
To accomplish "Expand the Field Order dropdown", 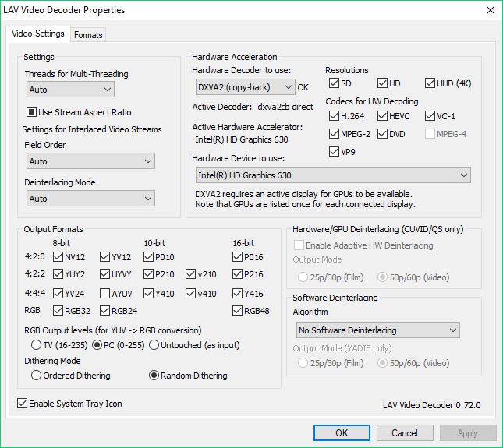I will pyautogui.click(x=90, y=161).
